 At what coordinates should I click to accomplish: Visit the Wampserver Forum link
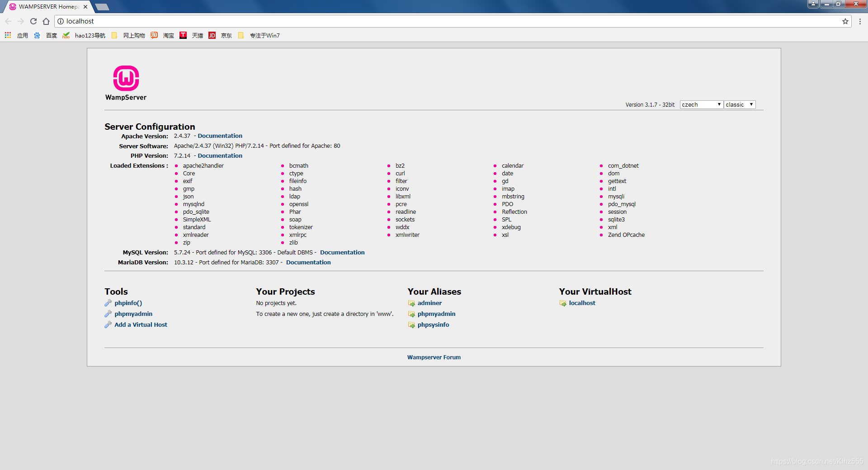pos(434,357)
